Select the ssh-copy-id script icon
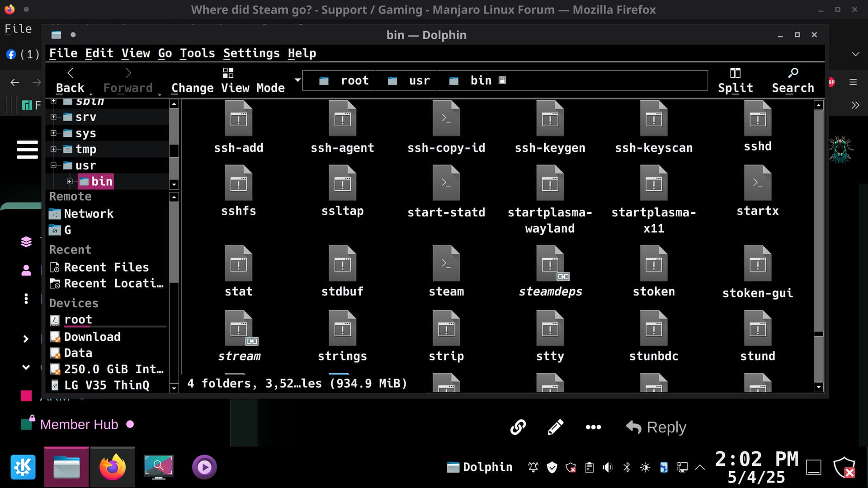The width and height of the screenshot is (868, 488). click(x=446, y=119)
